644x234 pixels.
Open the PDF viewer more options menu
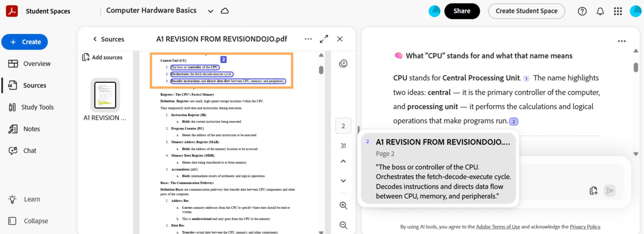click(x=308, y=39)
